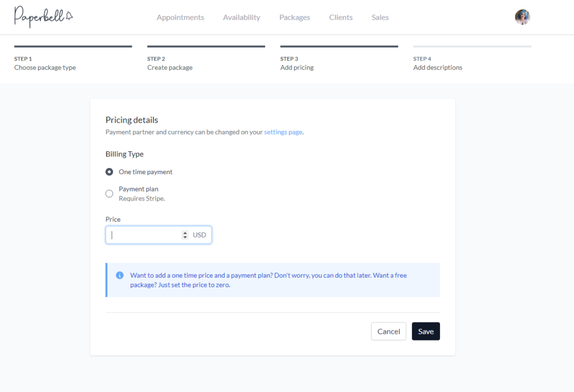Viewport: 574px width, 392px height.
Task: Open the user profile avatar
Action: tap(522, 17)
